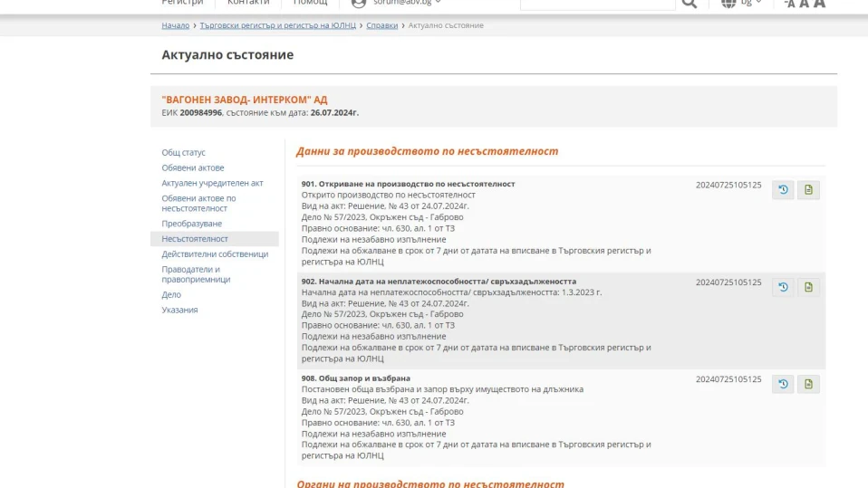Click company name "ВАГОНЕН ЗАВОД- ИНТЕРКОМ" АД
This screenshot has width=868, height=488.
[245, 100]
